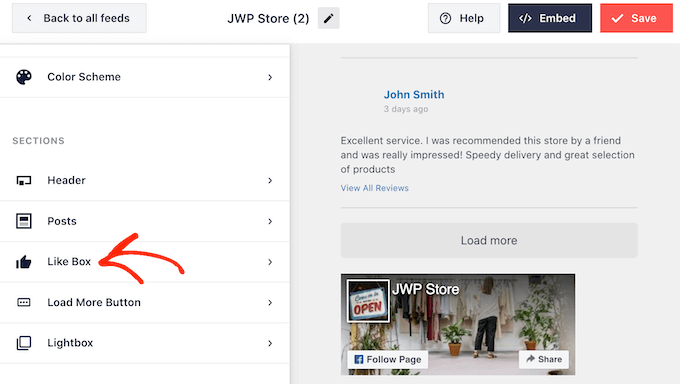This screenshot has height=384, width=680.
Task: Click the Color Scheme palette icon
Action: (24, 77)
